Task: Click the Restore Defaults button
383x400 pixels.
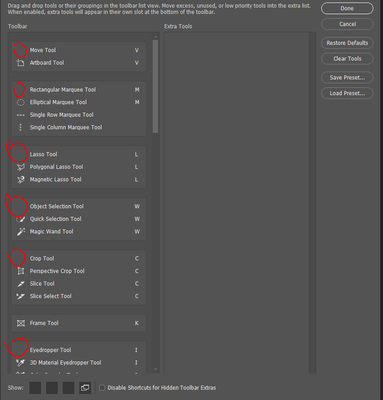Action: [x=347, y=43]
